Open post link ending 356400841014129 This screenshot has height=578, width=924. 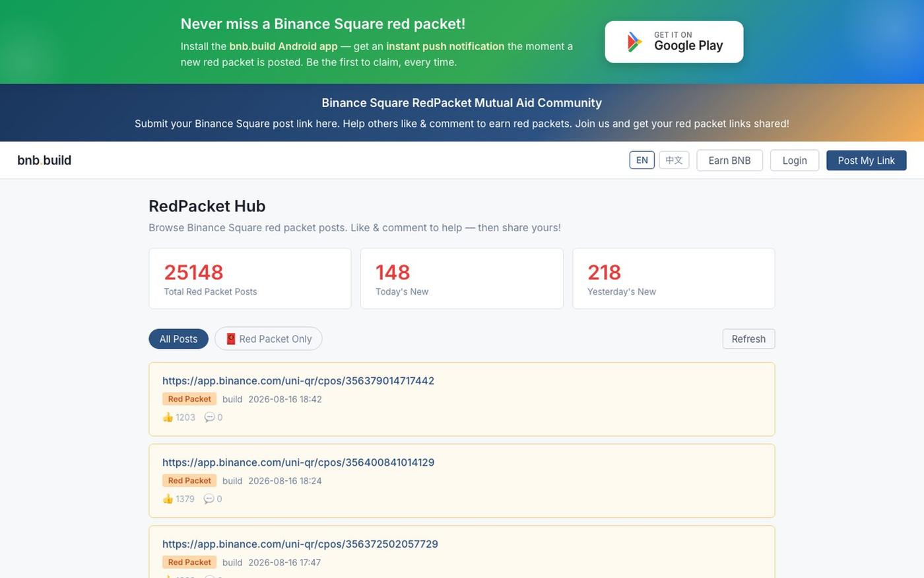(x=298, y=462)
